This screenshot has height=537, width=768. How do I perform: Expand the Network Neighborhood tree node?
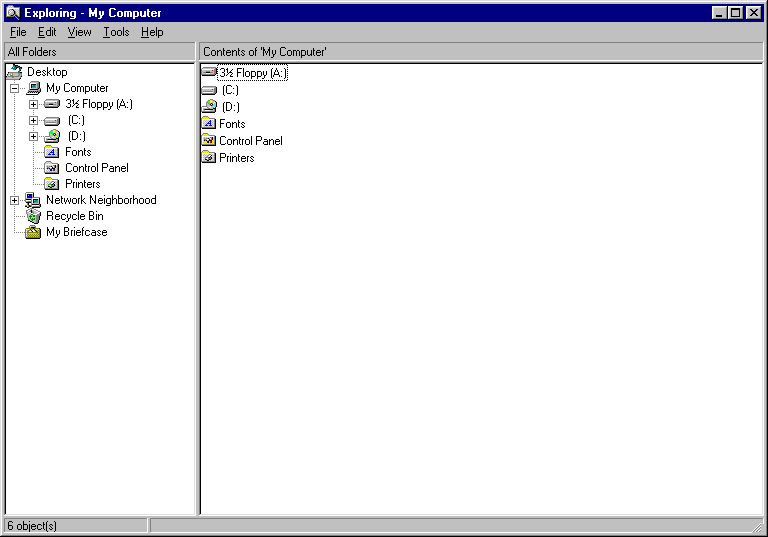pos(14,200)
